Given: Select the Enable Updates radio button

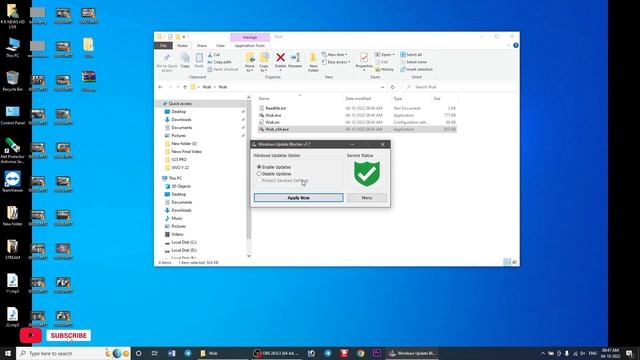Looking at the screenshot, I should tap(259, 167).
